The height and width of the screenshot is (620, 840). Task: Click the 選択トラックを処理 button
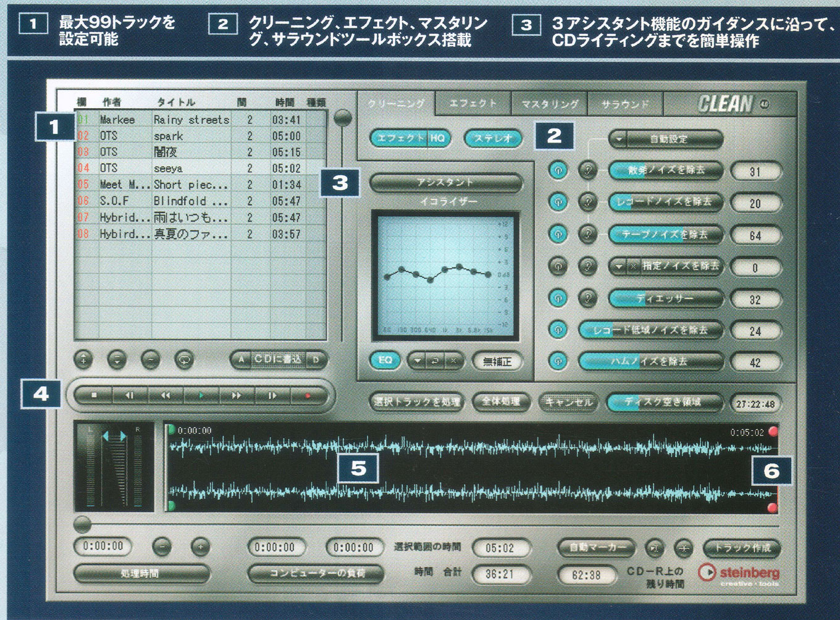(x=418, y=402)
